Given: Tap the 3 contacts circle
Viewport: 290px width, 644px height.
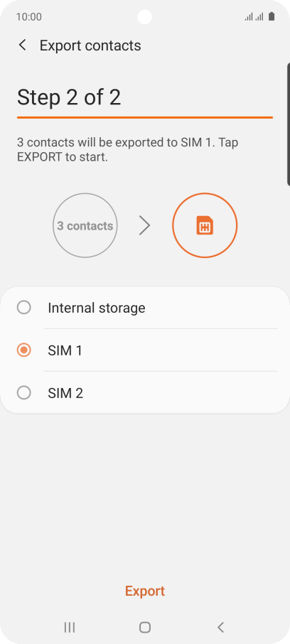Looking at the screenshot, I should pyautogui.click(x=85, y=225).
